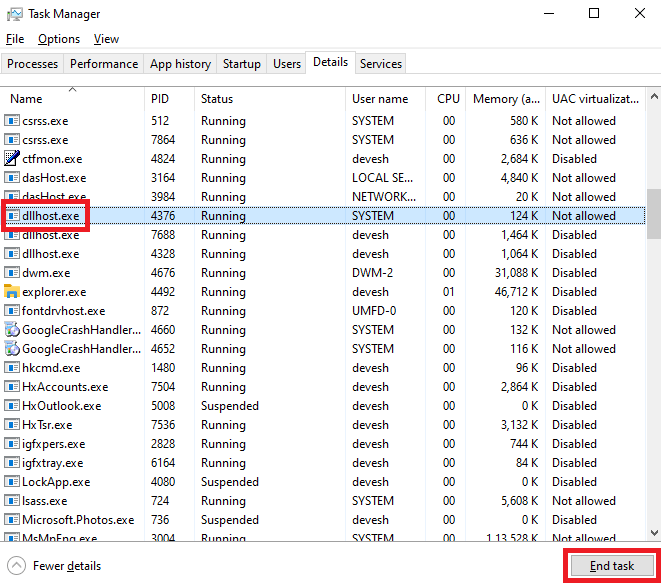This screenshot has height=588, width=661.
Task: Open the Services tab
Action: tap(381, 64)
